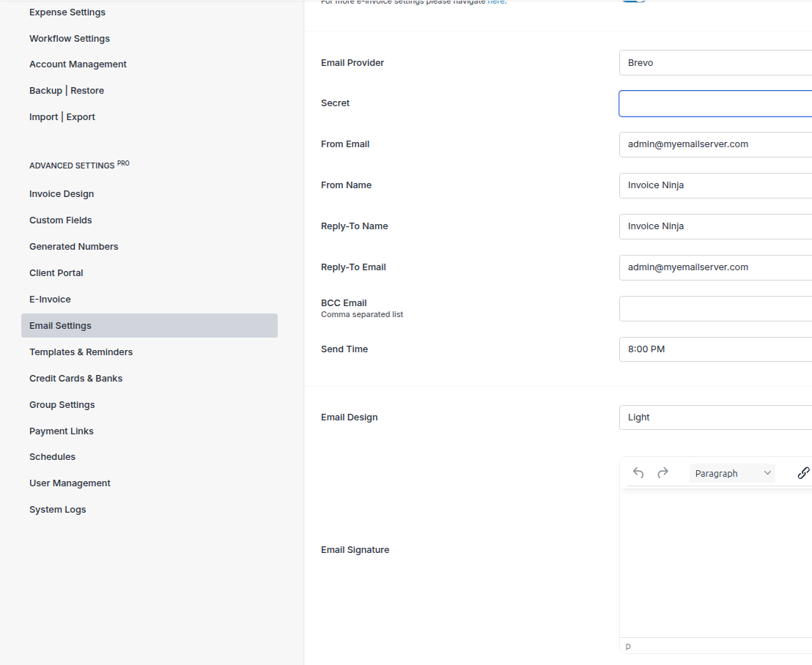
Task: Open the e-invoice settings via here link
Action: [x=496, y=2]
